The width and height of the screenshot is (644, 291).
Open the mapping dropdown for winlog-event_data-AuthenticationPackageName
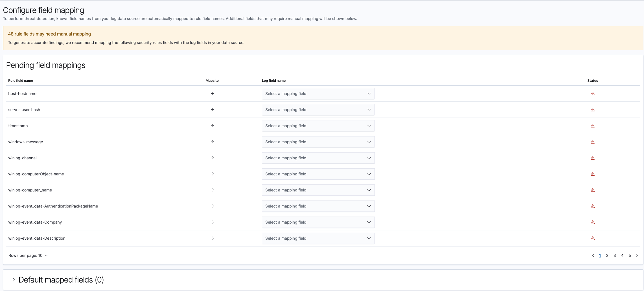coord(318,206)
